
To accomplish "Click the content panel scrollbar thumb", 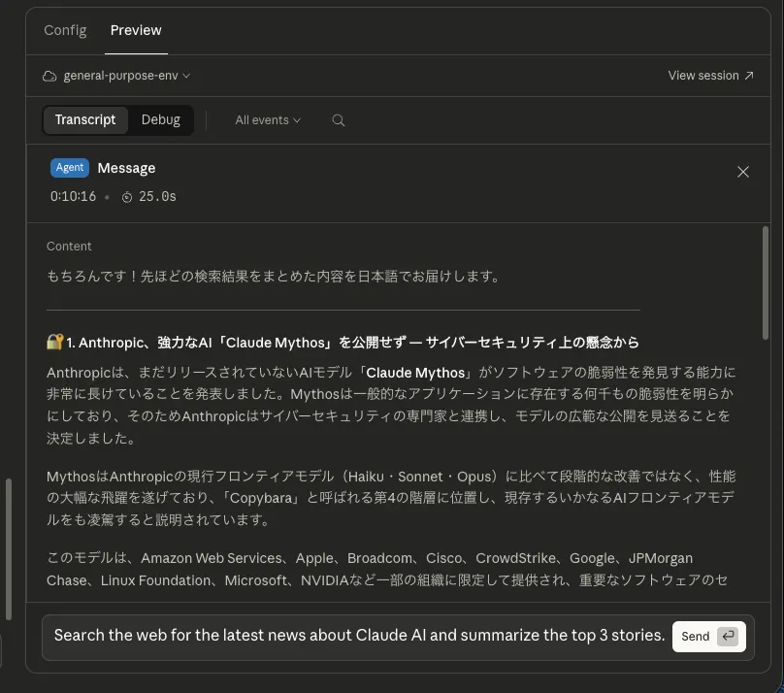I will 765,283.
